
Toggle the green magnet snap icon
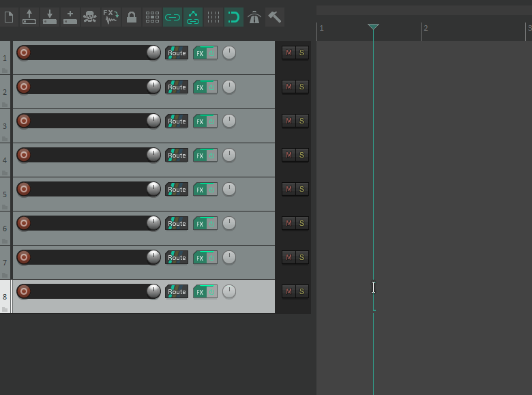click(x=234, y=17)
